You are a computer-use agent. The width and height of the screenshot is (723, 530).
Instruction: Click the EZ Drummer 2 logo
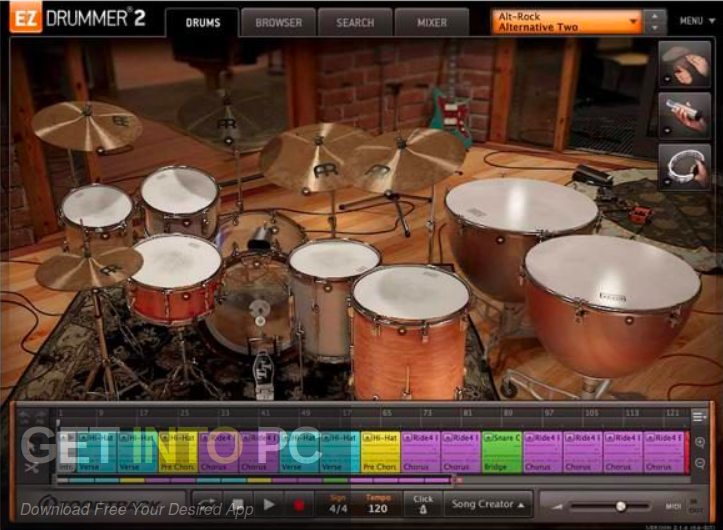click(x=78, y=18)
